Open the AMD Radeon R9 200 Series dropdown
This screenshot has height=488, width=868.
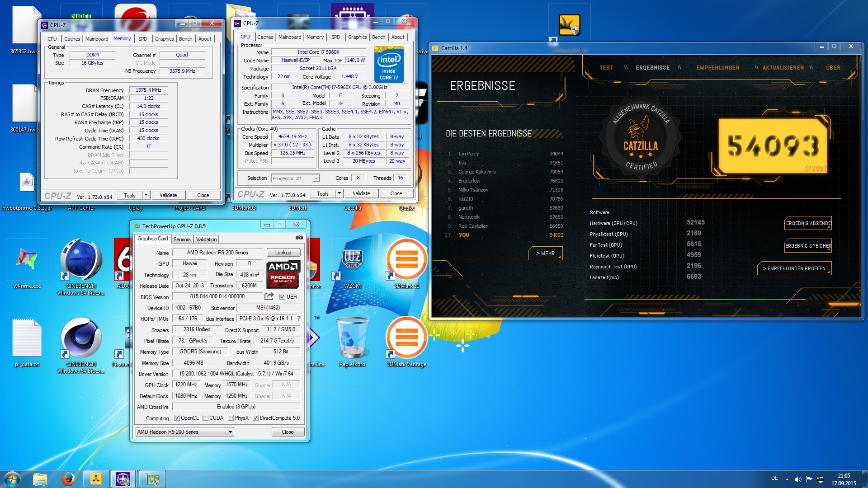[184, 432]
